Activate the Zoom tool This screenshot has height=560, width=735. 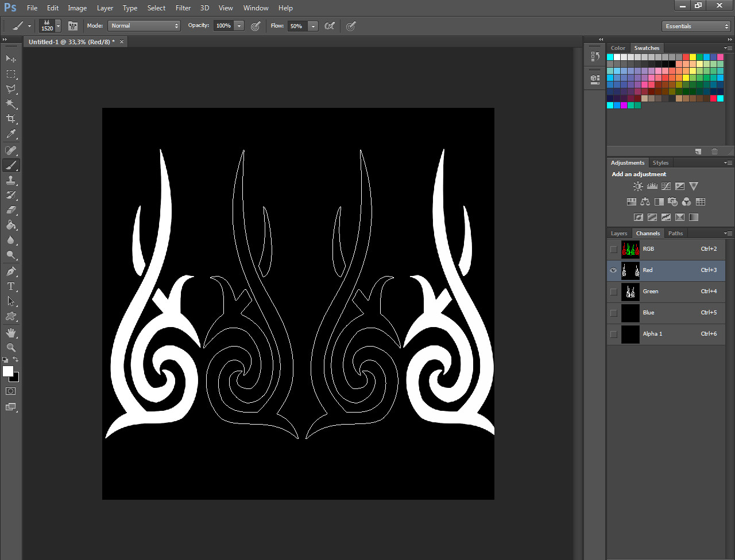click(11, 348)
